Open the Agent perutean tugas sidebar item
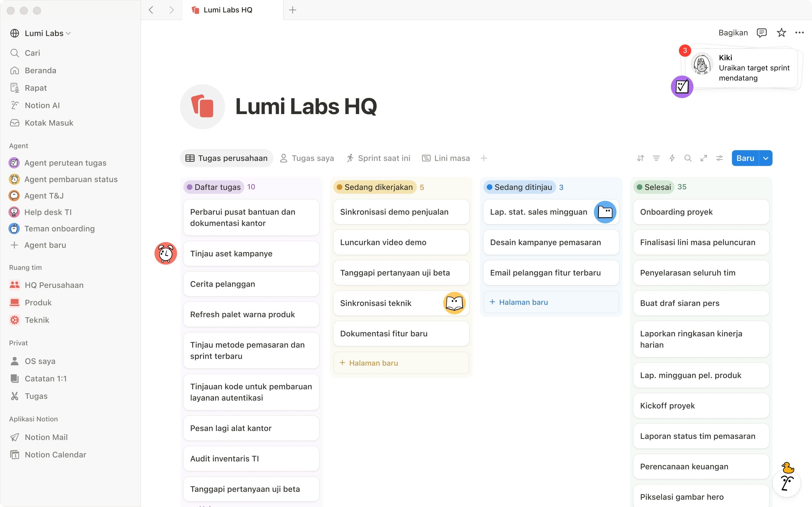 [65, 163]
